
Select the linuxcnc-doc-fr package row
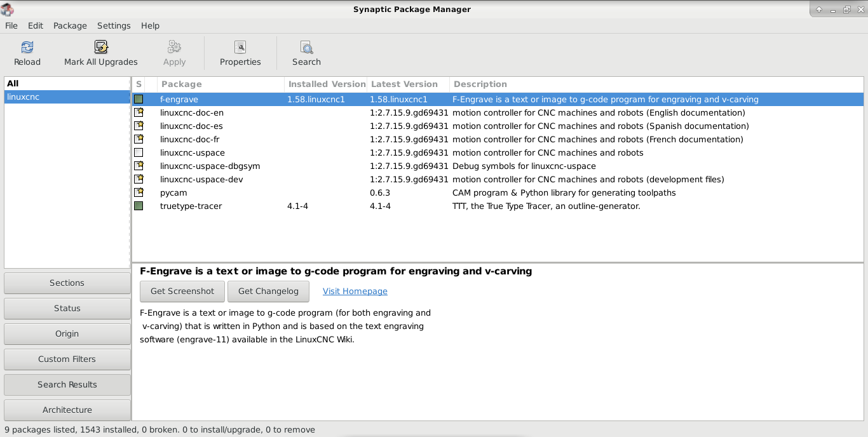[x=498, y=140]
